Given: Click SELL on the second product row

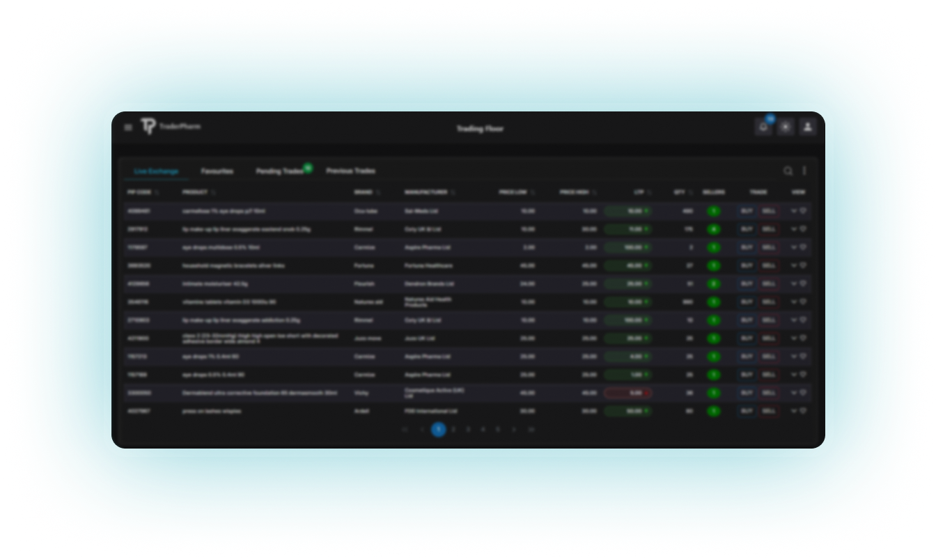Looking at the screenshot, I should pyautogui.click(x=768, y=228).
